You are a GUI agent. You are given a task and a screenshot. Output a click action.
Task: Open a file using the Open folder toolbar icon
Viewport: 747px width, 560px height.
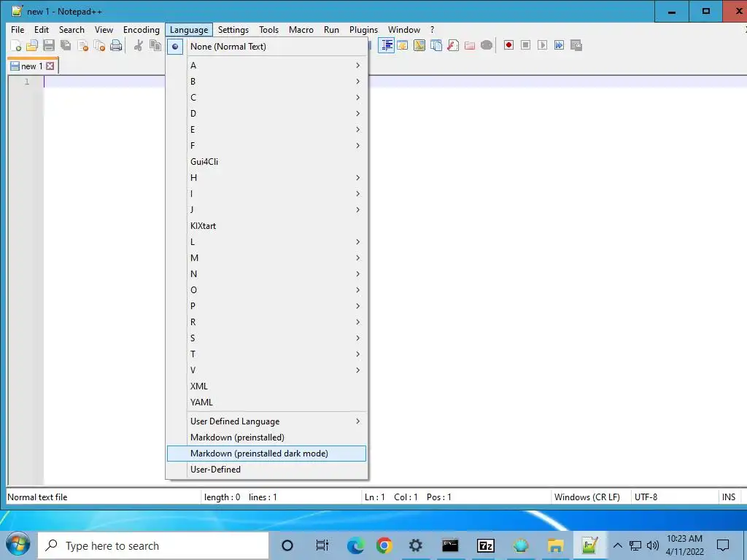(32, 46)
